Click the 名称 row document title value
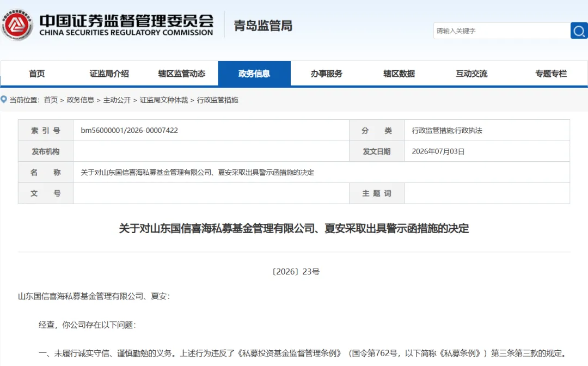588x366 pixels. pos(197,173)
